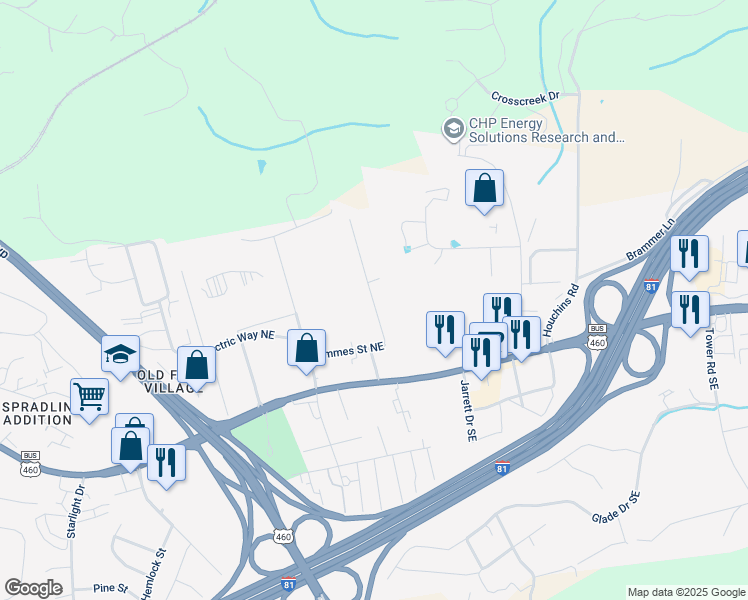
Task: Select the shopping bag marker on Electric Way NE
Action: pos(197,365)
